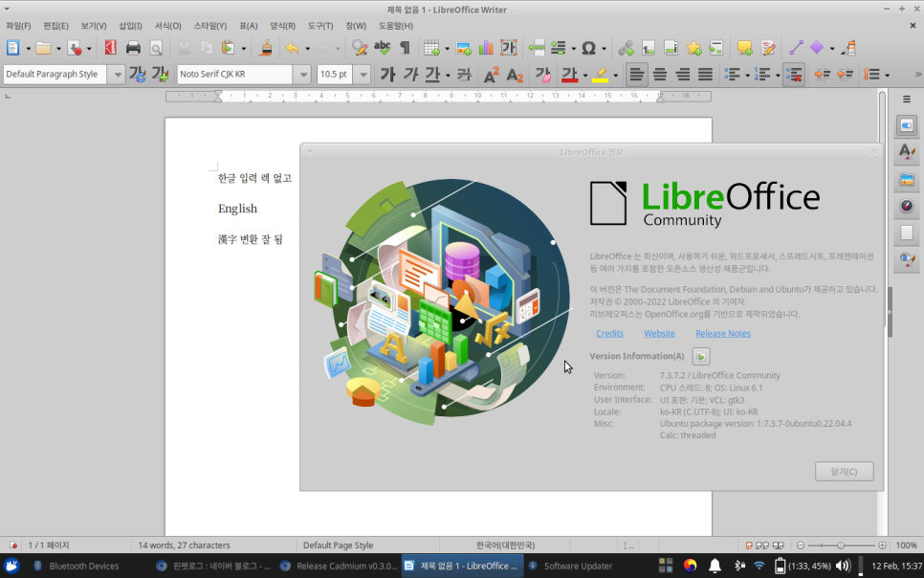The width and height of the screenshot is (924, 578).
Task: Click the Save document icon
Action: [75, 48]
